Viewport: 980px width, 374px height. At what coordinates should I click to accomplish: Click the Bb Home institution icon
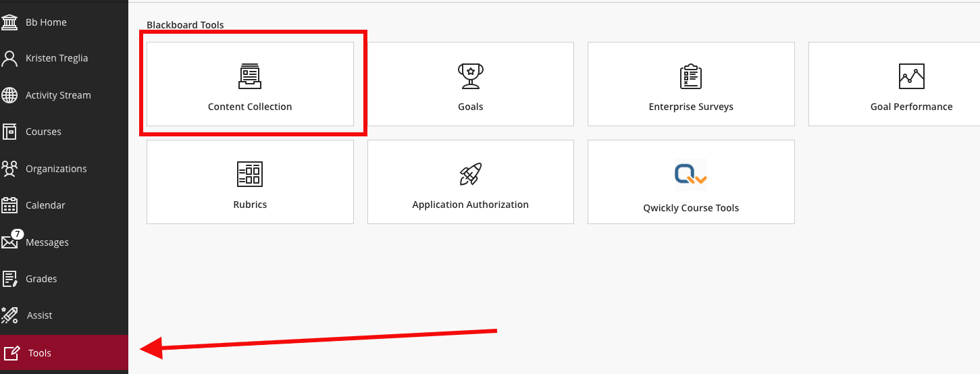(9, 22)
